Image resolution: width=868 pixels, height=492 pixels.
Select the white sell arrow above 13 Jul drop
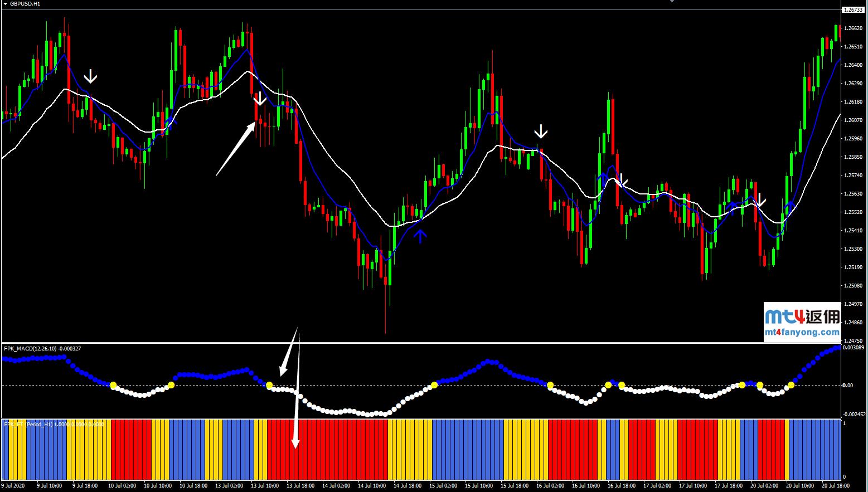point(260,99)
